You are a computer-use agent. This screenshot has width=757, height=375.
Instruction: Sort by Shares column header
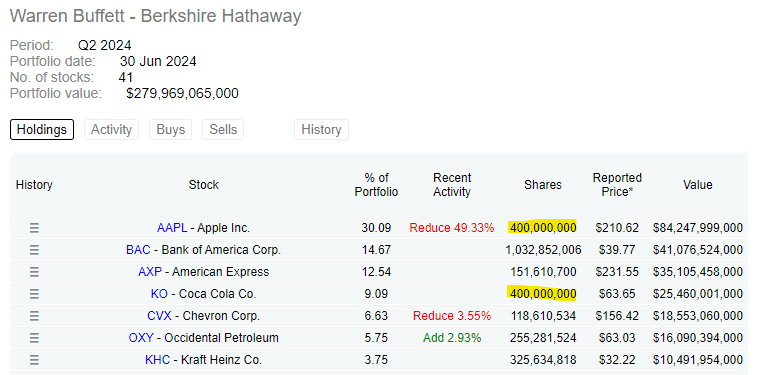[543, 185]
